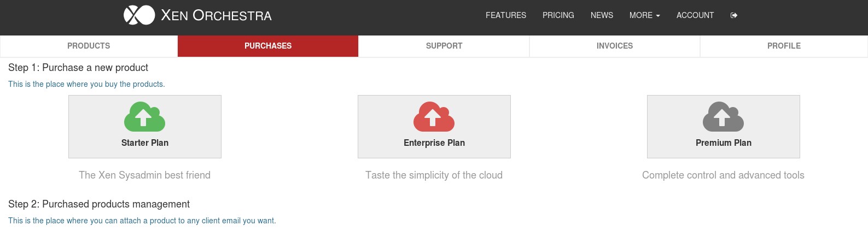Open the News link in navbar
868x231 pixels.
pos(602,15)
